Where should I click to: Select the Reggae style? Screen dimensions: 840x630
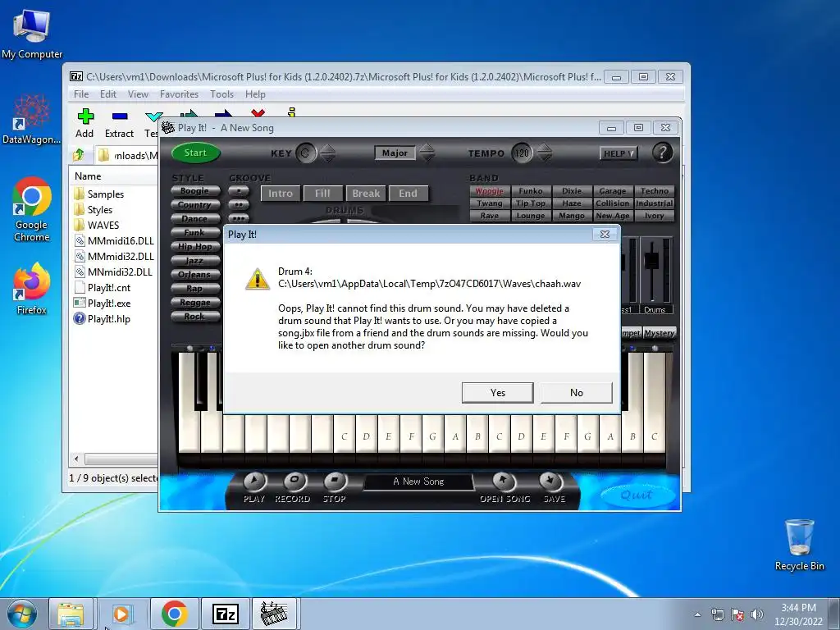tap(195, 302)
